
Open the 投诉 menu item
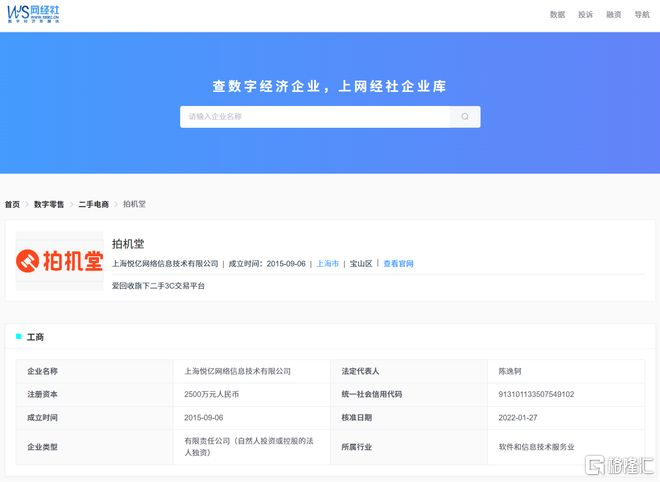pos(585,15)
